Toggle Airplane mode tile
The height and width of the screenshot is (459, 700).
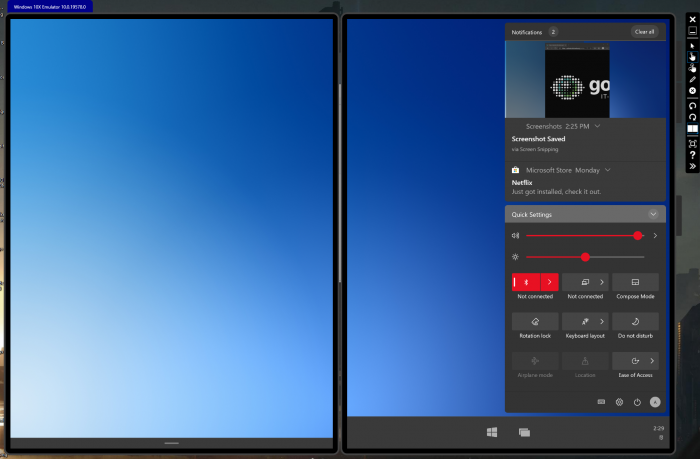click(x=535, y=361)
